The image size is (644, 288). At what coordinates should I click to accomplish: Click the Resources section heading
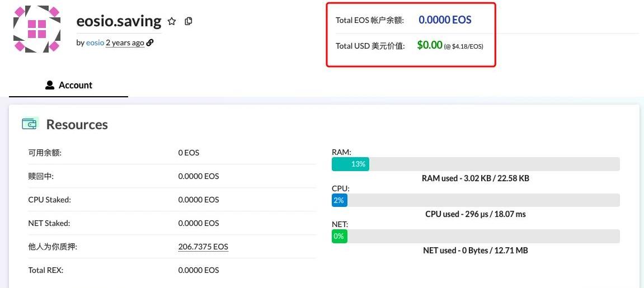point(77,124)
